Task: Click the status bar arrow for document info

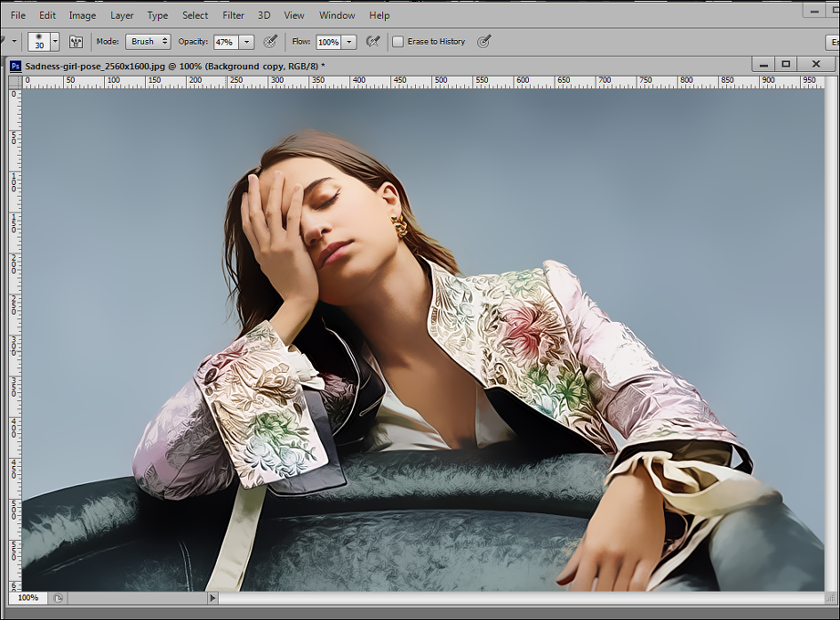Action: (212, 598)
